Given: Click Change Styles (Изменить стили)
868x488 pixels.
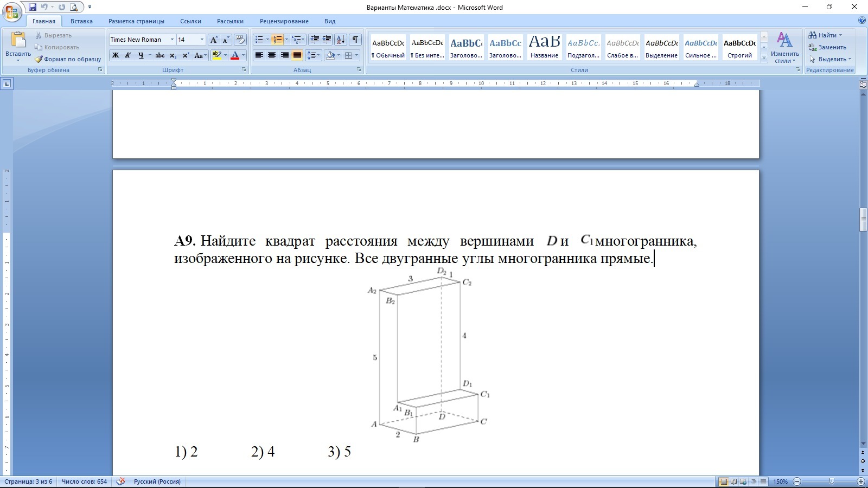Looking at the screenshot, I should [784, 48].
